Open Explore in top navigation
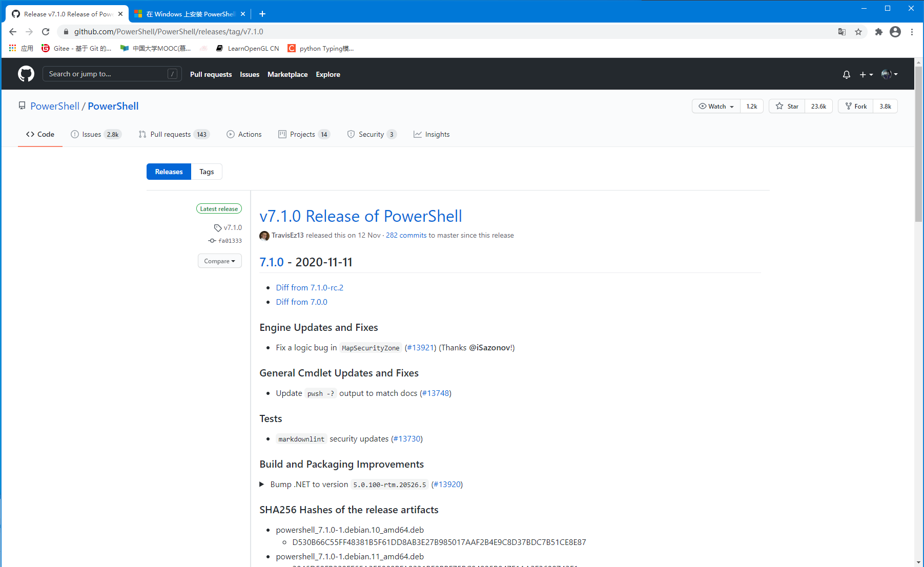The width and height of the screenshot is (924, 567). pos(328,74)
